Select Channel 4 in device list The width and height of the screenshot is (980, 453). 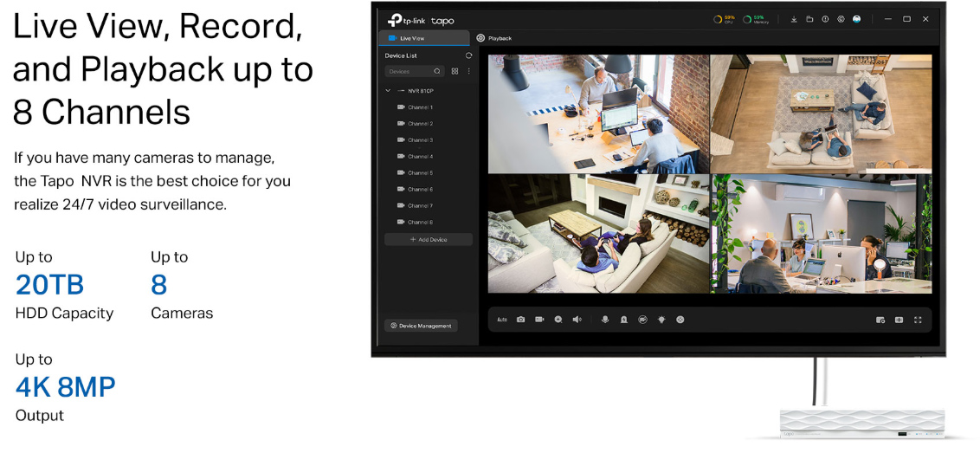click(x=415, y=157)
